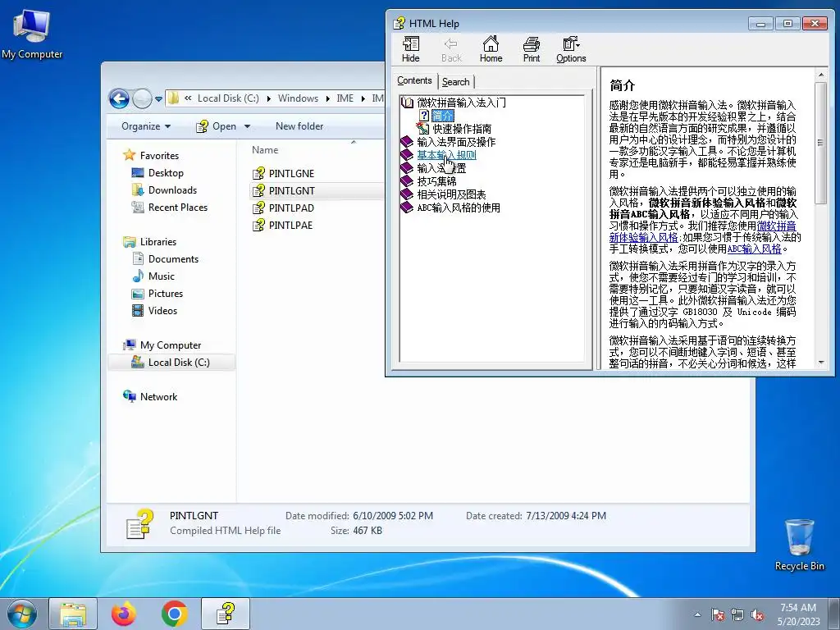Select the PINTLPAD help file

click(291, 208)
